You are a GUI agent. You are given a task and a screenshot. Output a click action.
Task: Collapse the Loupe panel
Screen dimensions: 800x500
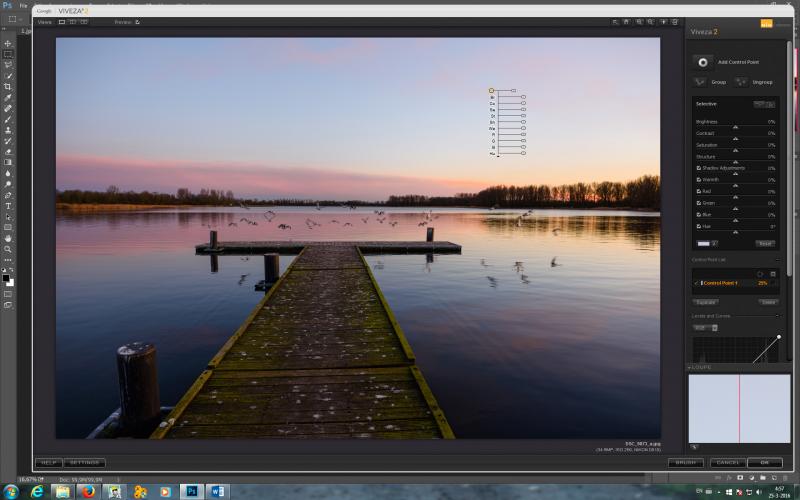click(x=690, y=367)
